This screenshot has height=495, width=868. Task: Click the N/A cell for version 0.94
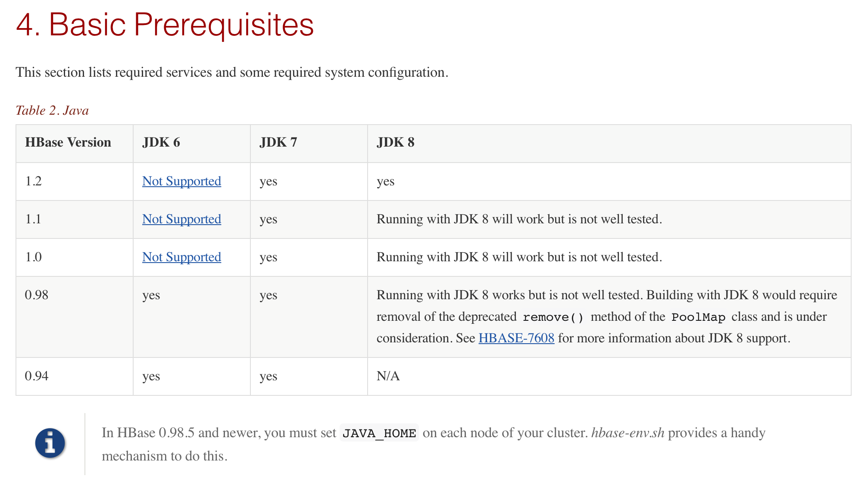(388, 376)
